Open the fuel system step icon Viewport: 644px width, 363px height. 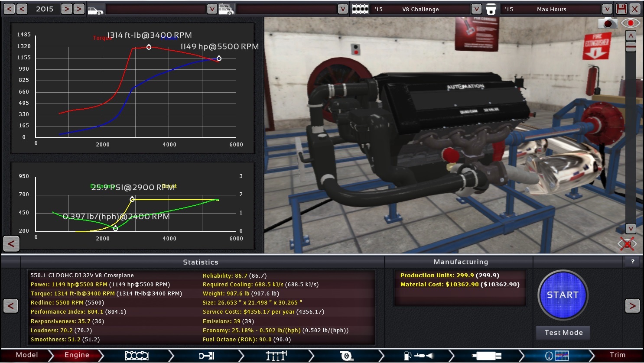(418, 356)
